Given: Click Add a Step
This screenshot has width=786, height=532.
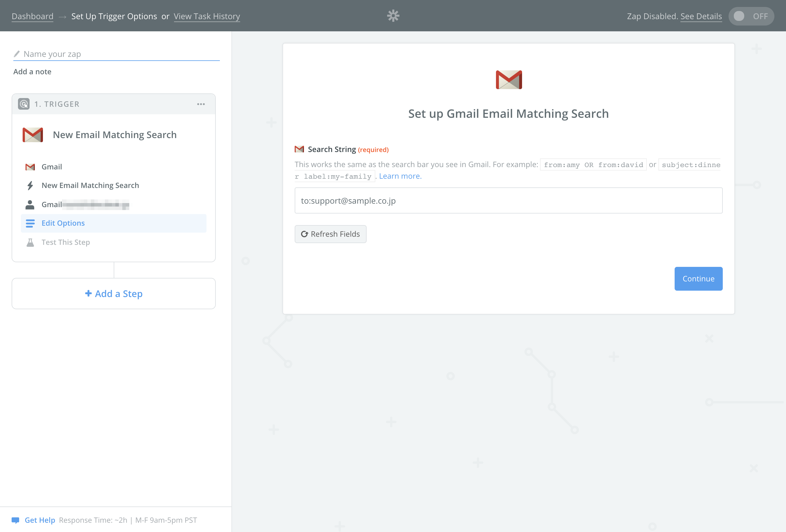Looking at the screenshot, I should click(x=114, y=293).
